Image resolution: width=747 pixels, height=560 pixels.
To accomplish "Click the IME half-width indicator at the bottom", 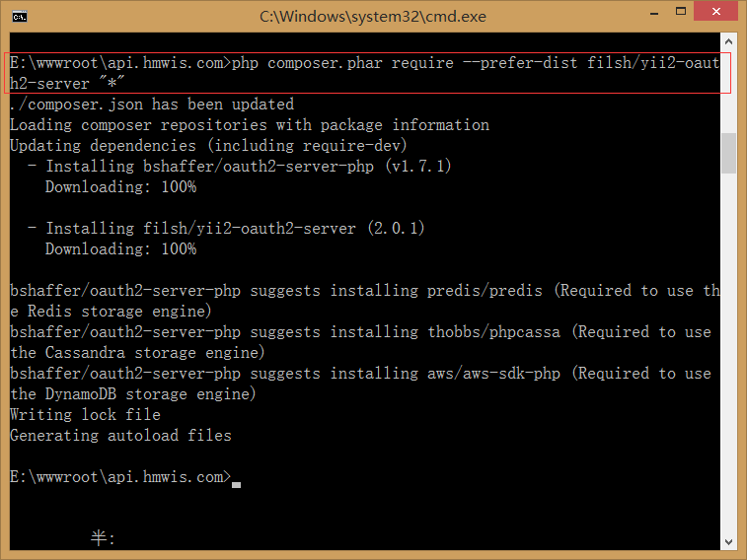I will [x=103, y=538].
